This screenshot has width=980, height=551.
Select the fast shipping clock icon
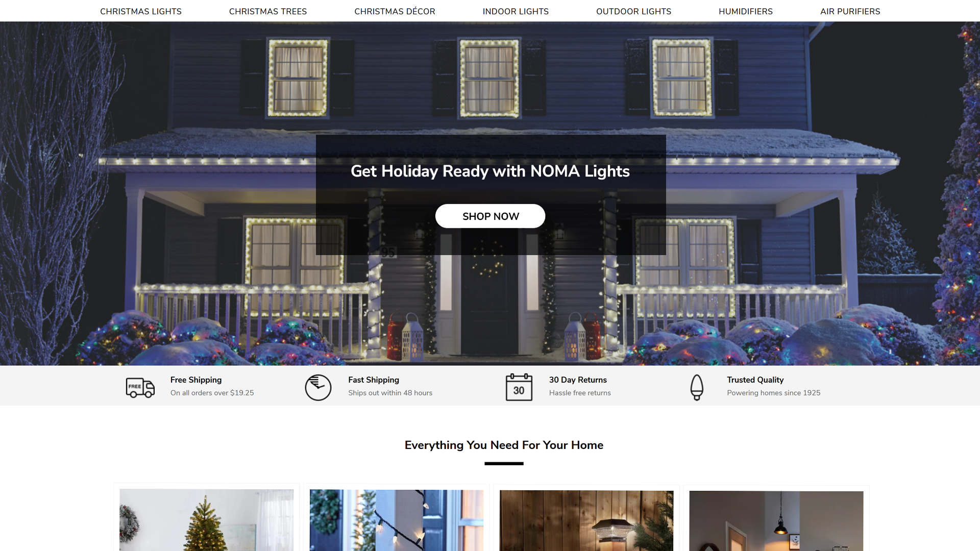[319, 387]
